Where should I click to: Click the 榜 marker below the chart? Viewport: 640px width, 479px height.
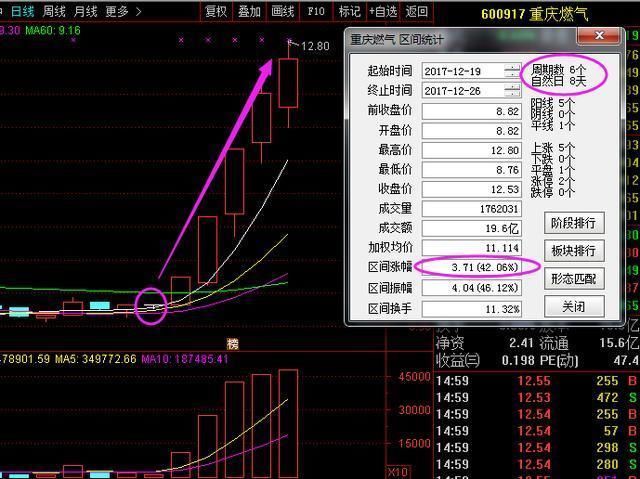(x=233, y=344)
